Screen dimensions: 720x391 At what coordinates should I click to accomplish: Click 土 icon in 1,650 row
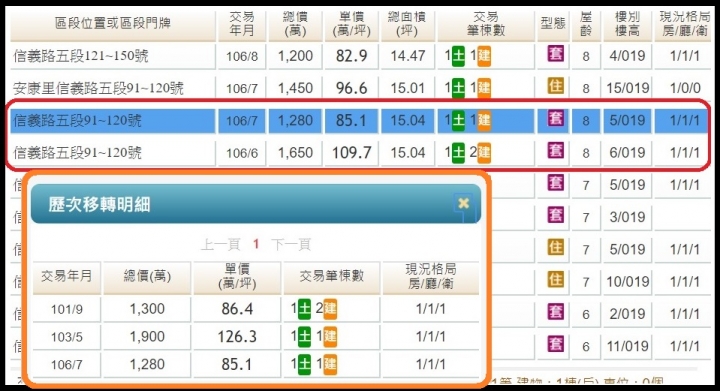[x=458, y=153]
